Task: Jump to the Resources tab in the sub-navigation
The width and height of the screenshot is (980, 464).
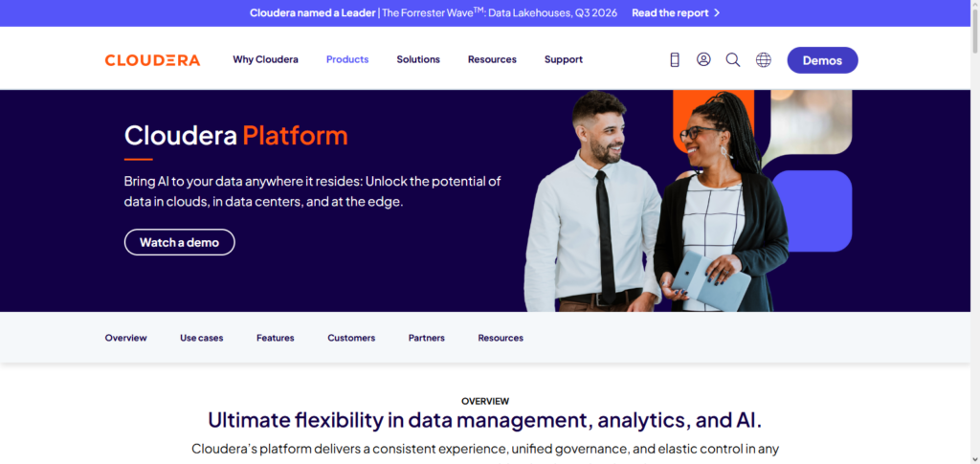Action: [501, 338]
